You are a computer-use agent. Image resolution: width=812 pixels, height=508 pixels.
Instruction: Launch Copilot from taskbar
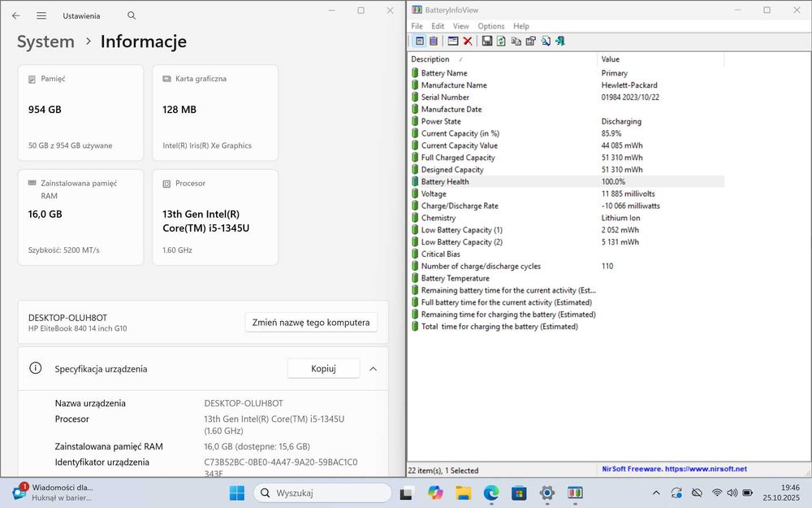[435, 493]
